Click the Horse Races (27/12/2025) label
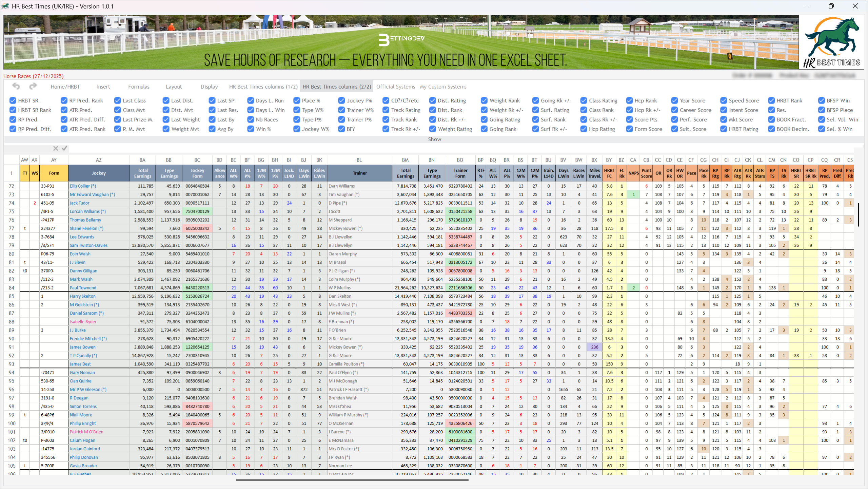The height and width of the screenshot is (489, 868). pos(33,76)
